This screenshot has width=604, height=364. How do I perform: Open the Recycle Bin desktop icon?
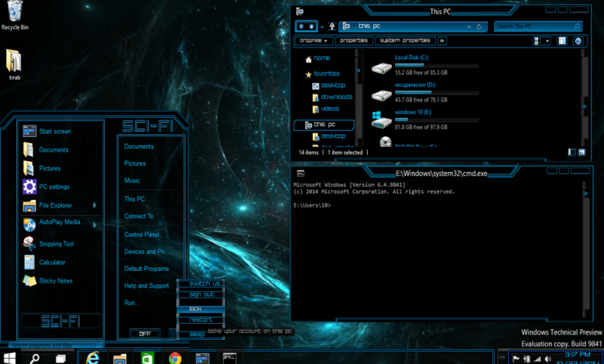coord(15,15)
